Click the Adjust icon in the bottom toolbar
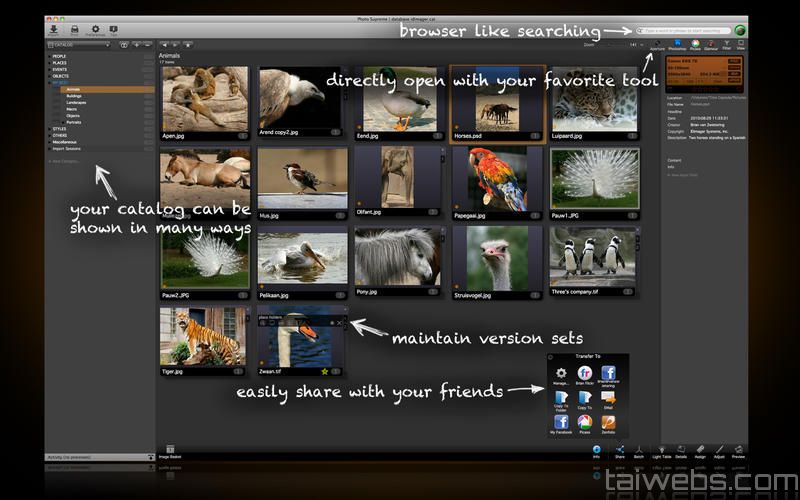The height and width of the screenshot is (500, 800). click(718, 451)
